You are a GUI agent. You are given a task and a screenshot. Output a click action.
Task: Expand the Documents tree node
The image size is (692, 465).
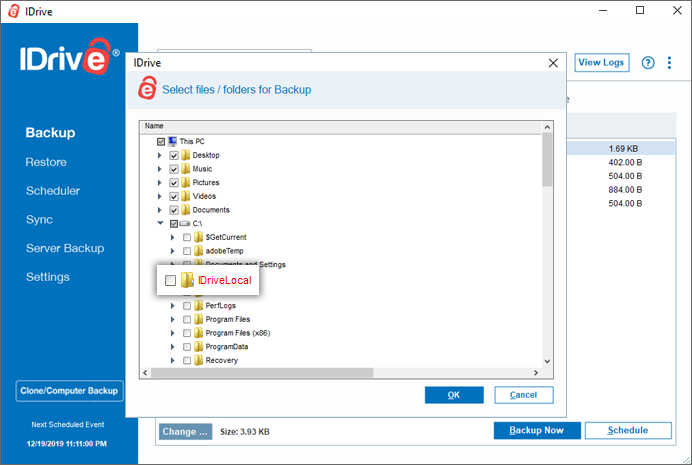160,210
